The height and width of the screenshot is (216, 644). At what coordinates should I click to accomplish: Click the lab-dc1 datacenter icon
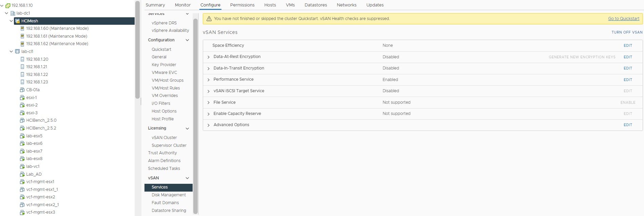pyautogui.click(x=13, y=13)
